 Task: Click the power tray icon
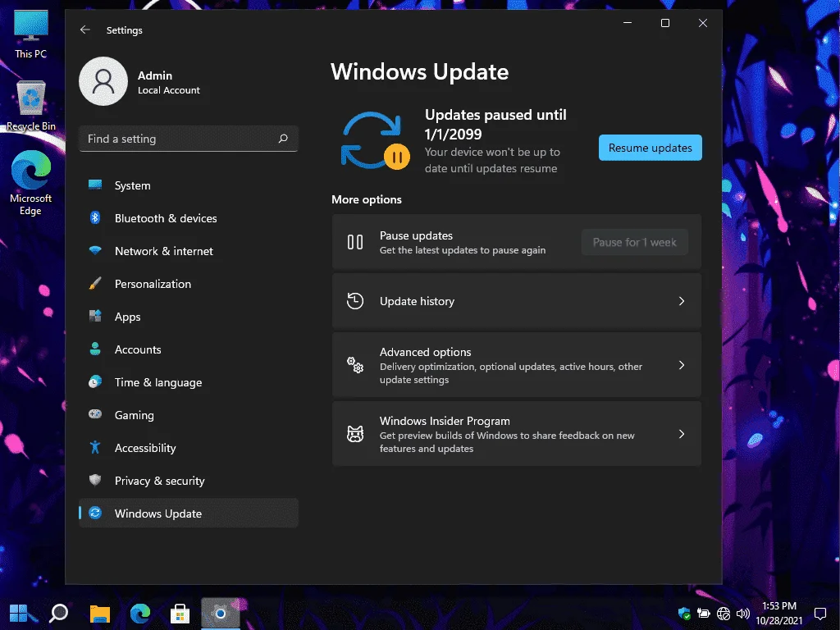coord(703,614)
